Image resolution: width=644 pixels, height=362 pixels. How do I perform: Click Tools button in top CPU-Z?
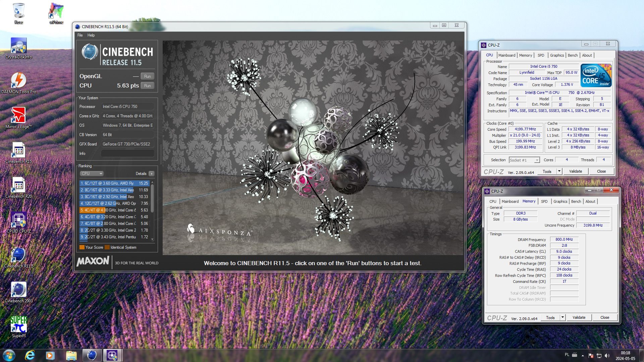point(547,171)
